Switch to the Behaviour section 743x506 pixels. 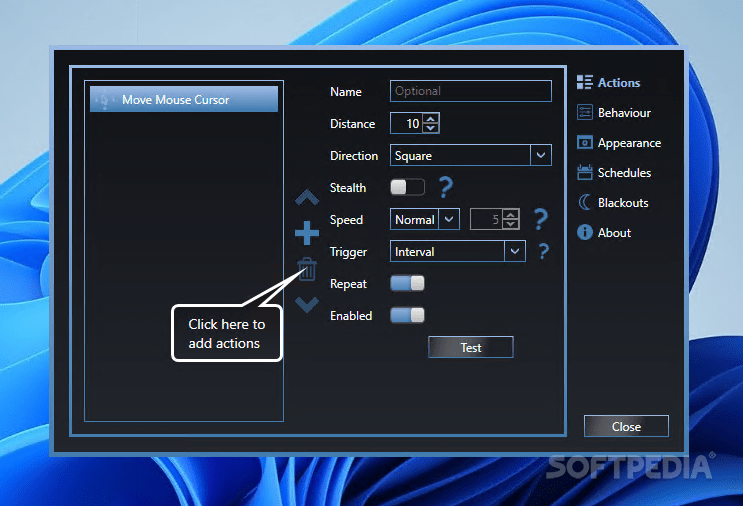(x=624, y=113)
